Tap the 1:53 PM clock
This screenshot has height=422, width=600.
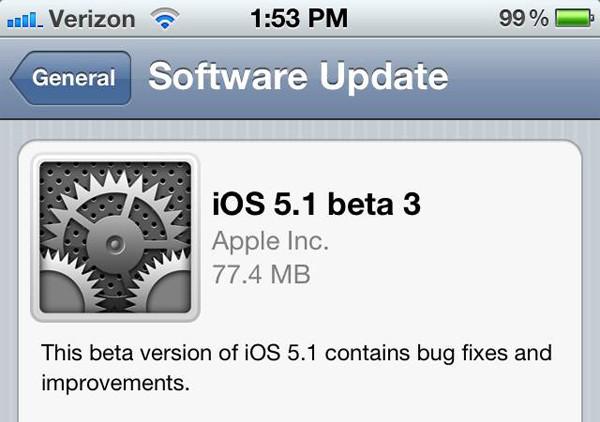pos(299,18)
